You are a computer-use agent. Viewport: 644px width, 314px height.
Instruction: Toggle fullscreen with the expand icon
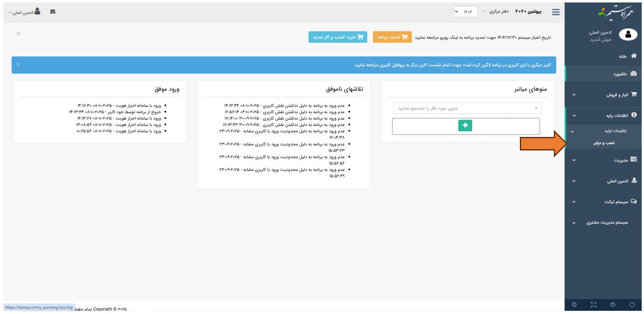[593, 305]
